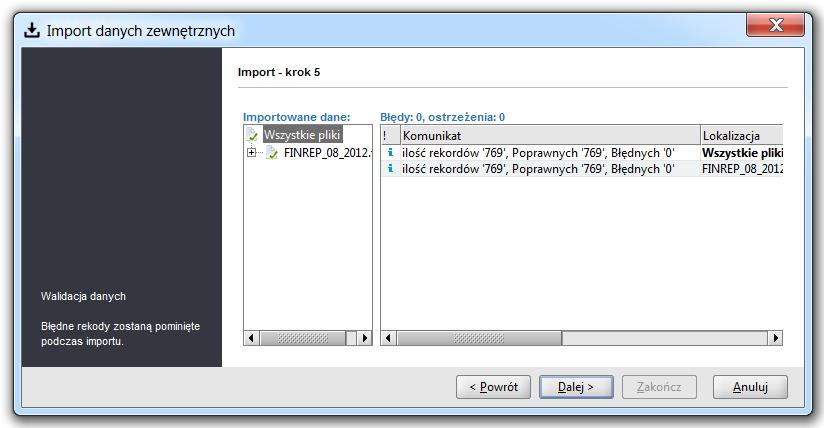Continue with the Dalej button
The height and width of the screenshot is (428, 824).
(x=576, y=387)
